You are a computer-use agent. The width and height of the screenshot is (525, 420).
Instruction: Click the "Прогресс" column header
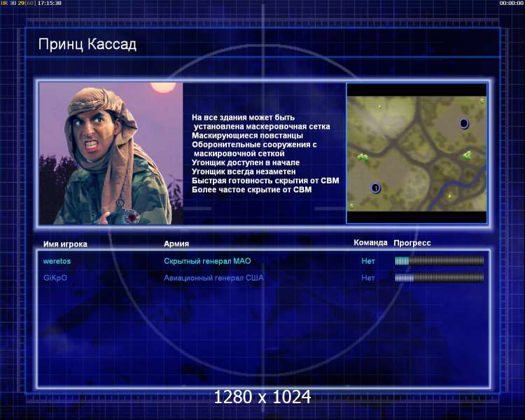pos(412,243)
